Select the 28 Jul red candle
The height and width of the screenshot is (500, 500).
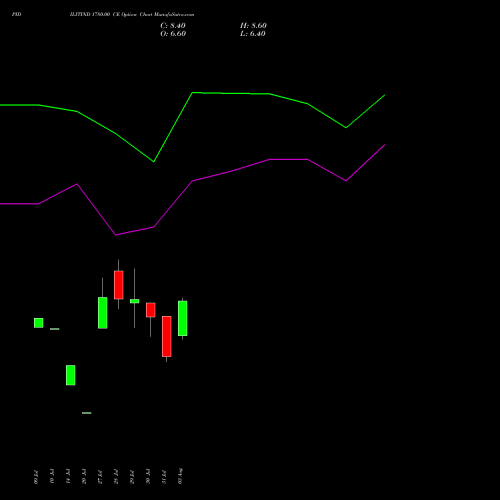click(119, 285)
